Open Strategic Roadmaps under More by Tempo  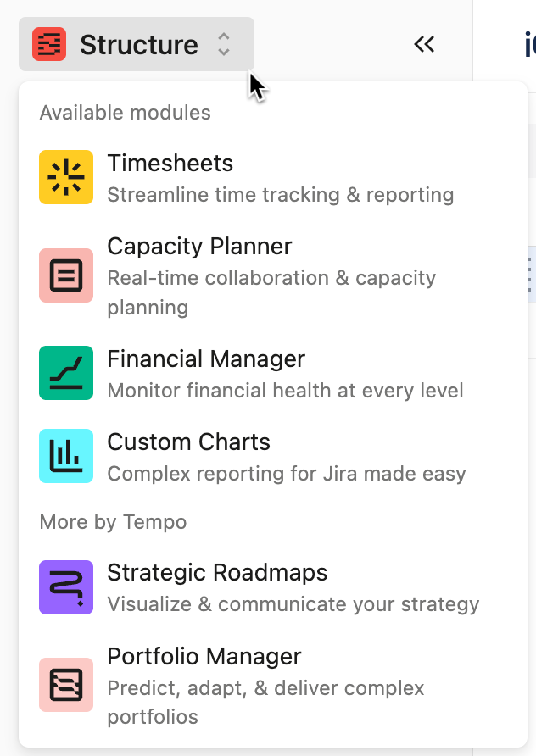tap(217, 573)
